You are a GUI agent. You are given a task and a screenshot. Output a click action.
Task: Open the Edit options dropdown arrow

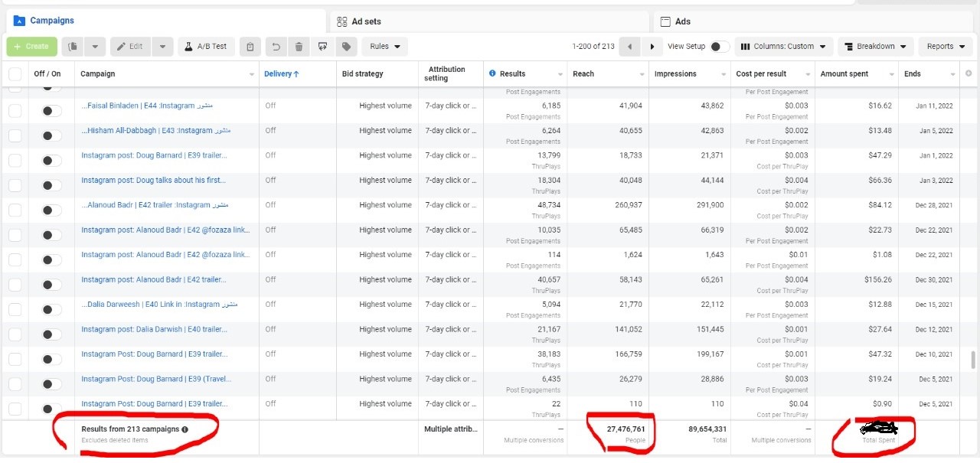tap(162, 47)
